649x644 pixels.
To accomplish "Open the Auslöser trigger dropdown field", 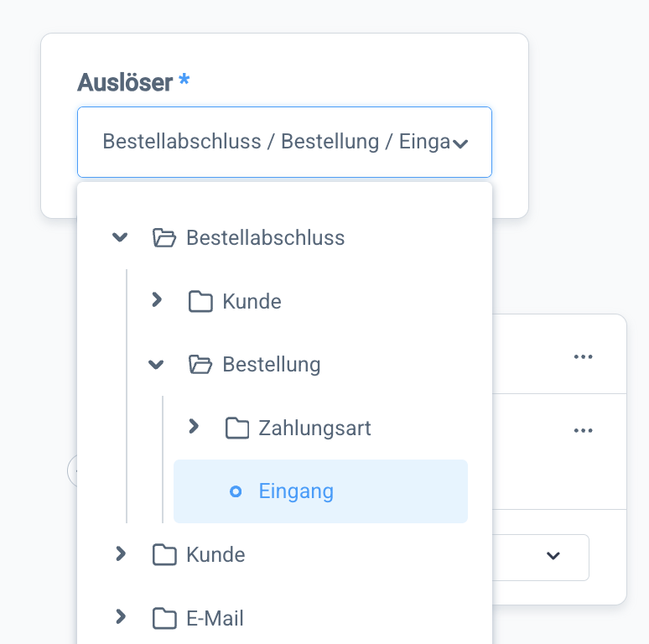I will (284, 142).
